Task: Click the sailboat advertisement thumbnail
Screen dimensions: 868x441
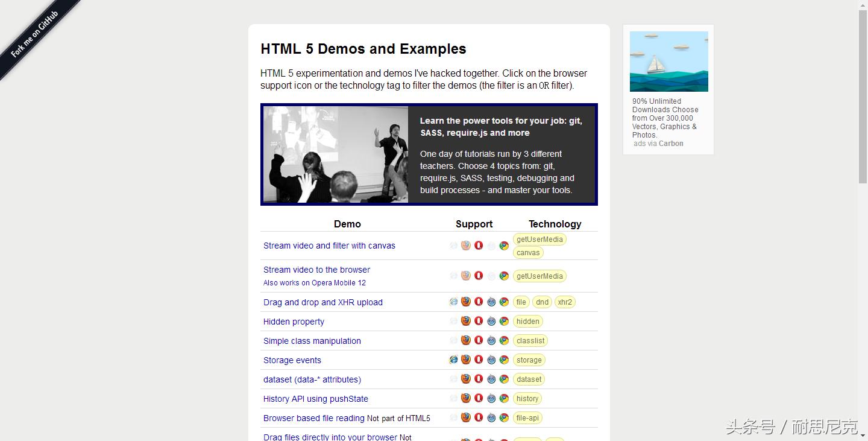Action: 668,61
